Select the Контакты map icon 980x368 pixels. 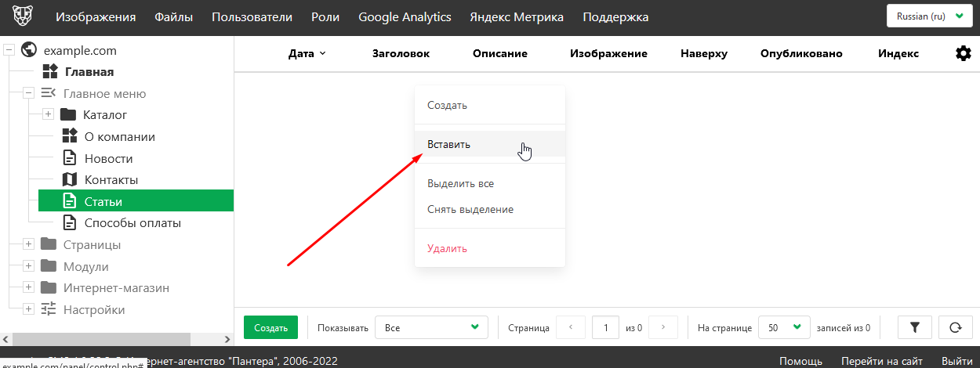70,180
